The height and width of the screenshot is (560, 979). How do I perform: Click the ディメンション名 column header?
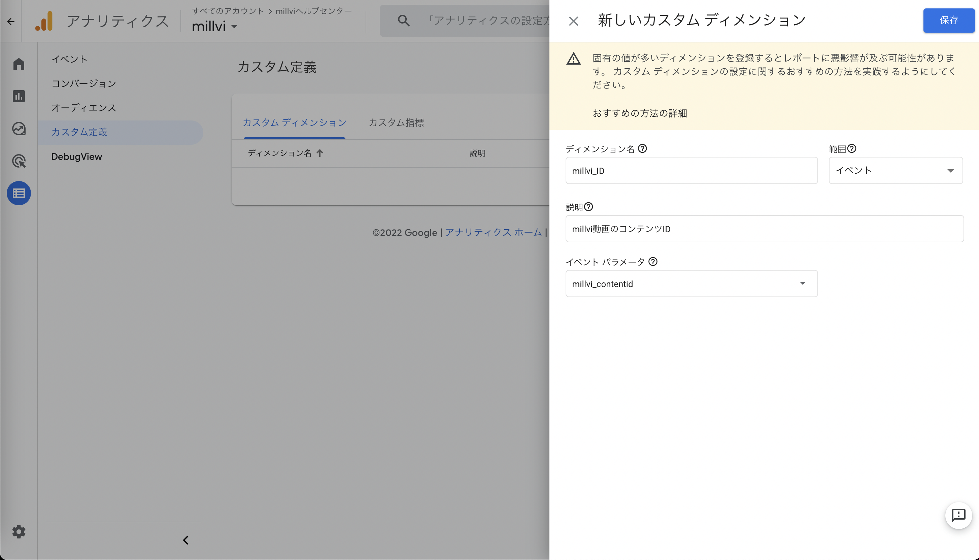click(279, 153)
